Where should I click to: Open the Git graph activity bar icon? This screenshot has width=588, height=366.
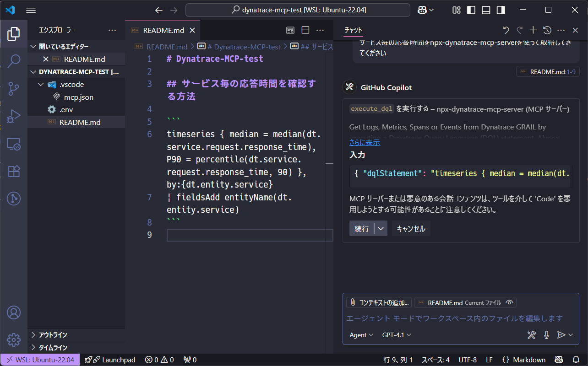(14, 199)
